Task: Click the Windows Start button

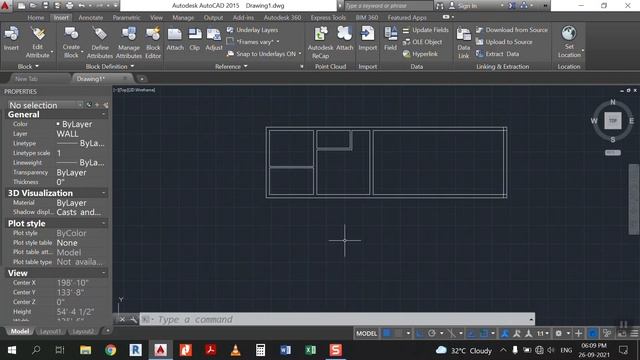Action: 12,350
